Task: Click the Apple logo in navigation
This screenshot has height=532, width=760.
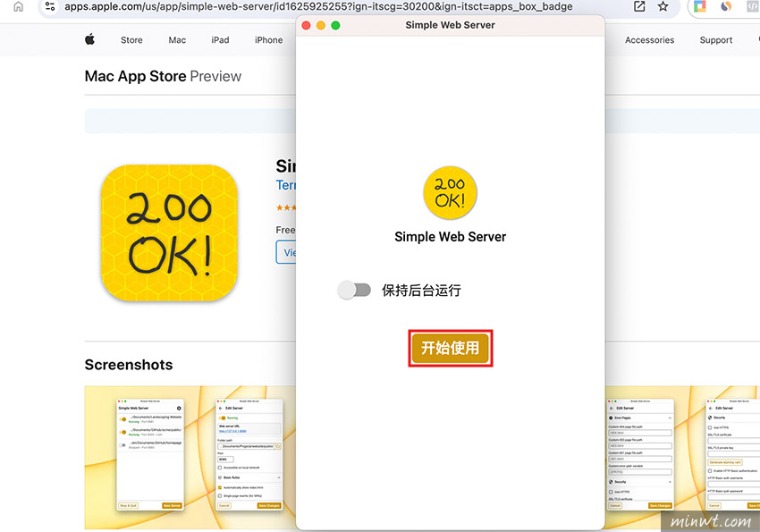Action: click(89, 39)
